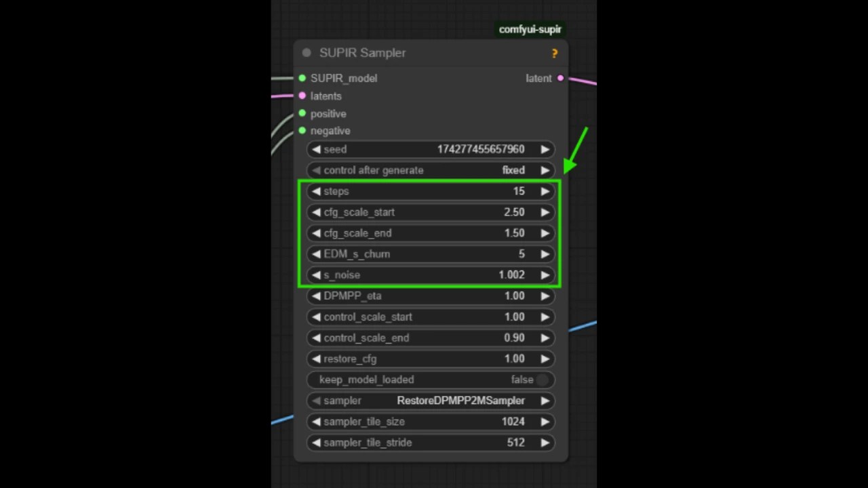The image size is (868, 488).
Task: Cycle control after generate with right arrow
Action: [x=545, y=170]
